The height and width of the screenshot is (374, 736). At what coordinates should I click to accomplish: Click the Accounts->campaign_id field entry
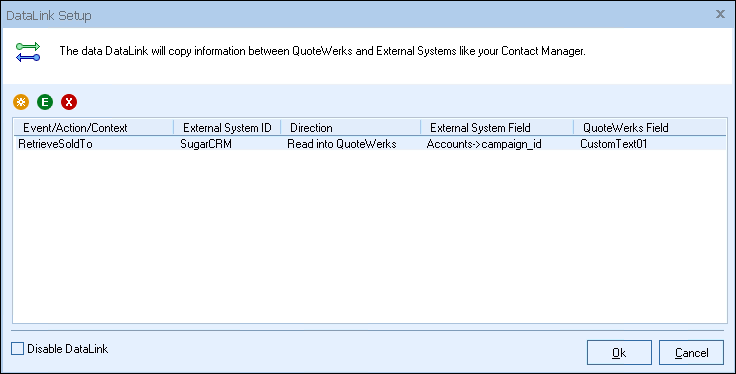coord(484,144)
